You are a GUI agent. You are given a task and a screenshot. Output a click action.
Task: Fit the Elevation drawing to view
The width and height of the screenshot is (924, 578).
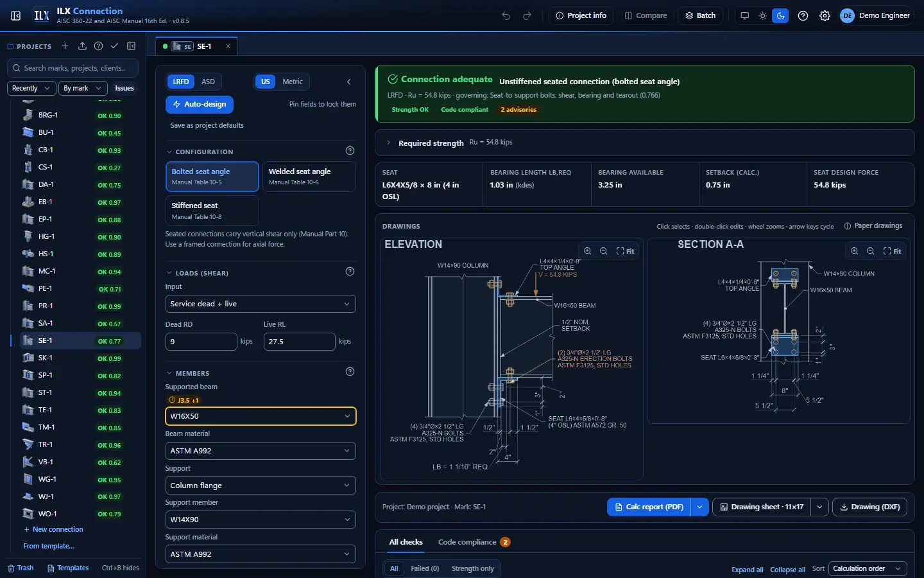(x=625, y=251)
